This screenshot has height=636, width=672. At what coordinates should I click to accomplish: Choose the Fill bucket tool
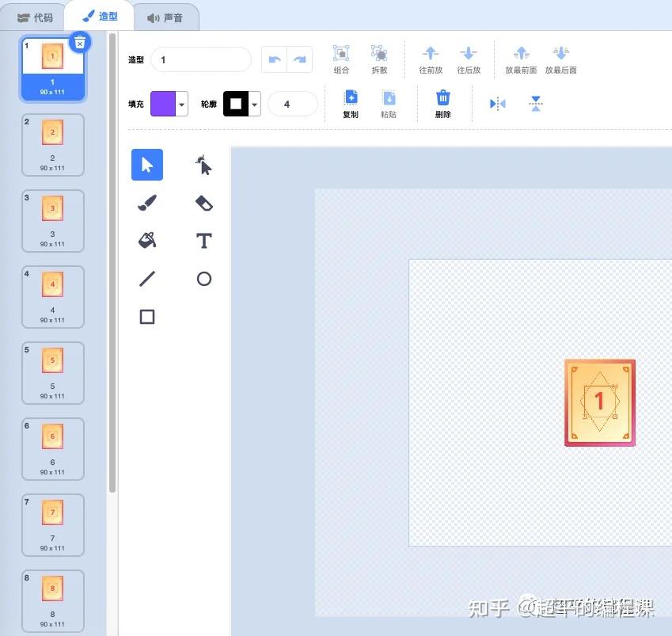[x=146, y=240]
